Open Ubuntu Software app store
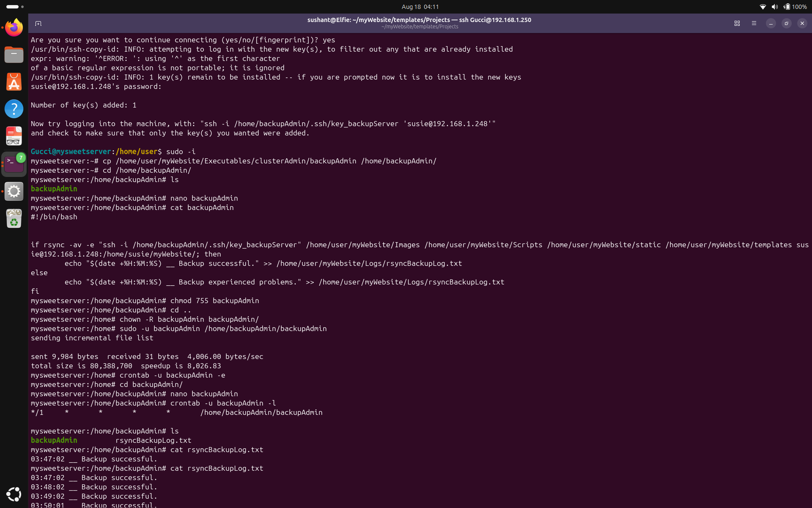This screenshot has height=508, width=812. click(14, 82)
